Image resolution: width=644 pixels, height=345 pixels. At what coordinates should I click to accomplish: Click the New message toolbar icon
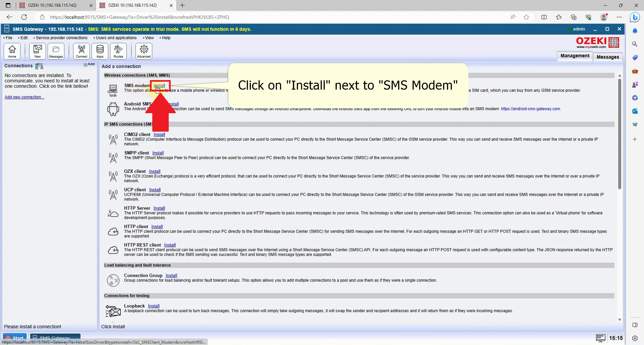38,51
